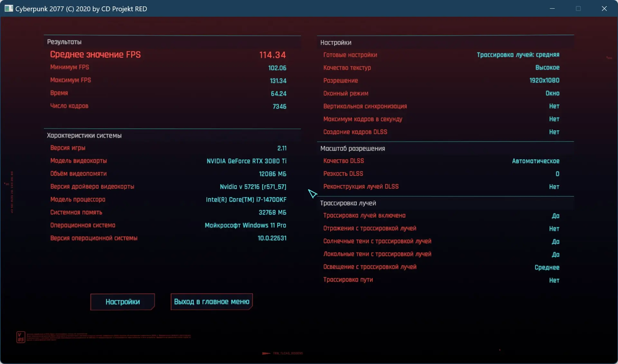Click the Трассировка лучей section header
The width and height of the screenshot is (618, 364).
pyautogui.click(x=348, y=203)
